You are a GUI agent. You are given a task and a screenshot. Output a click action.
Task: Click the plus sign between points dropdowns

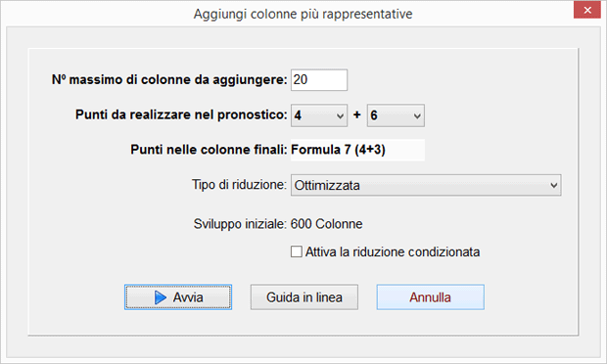pos(357,114)
